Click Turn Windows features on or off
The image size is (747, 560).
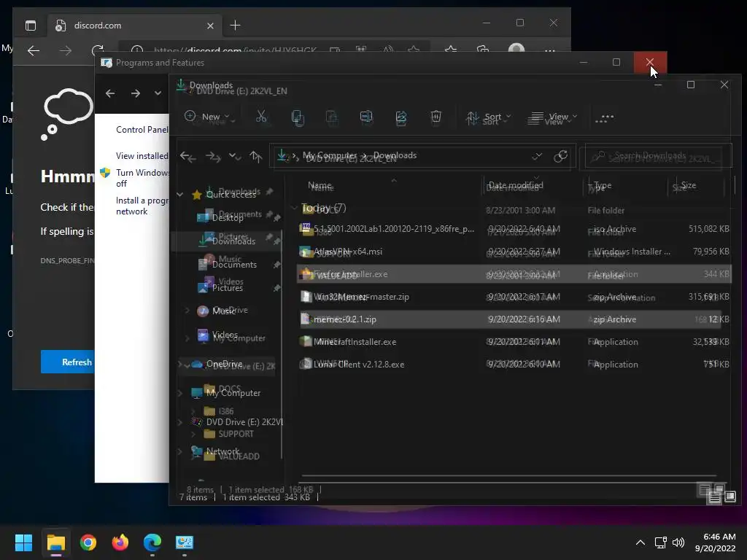click(142, 178)
